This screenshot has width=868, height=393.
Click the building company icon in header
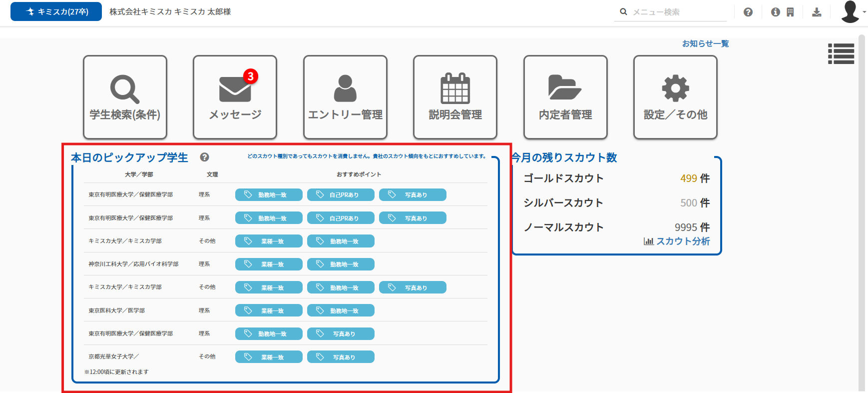tap(790, 12)
